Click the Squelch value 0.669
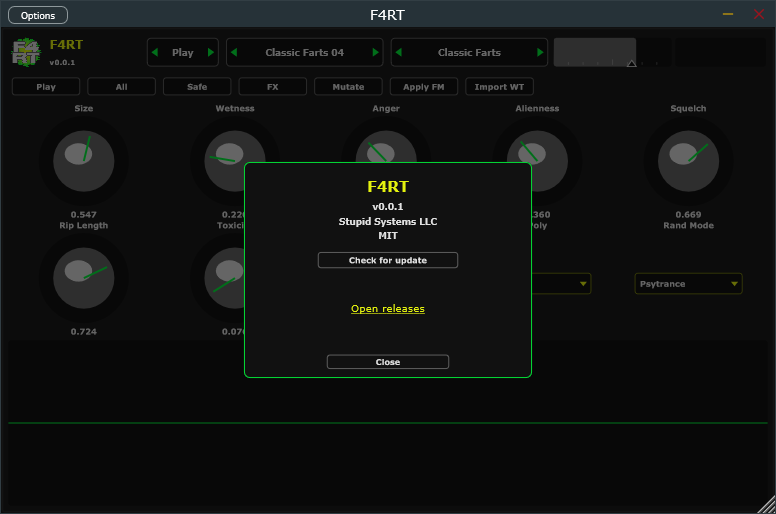 pyautogui.click(x=688, y=215)
